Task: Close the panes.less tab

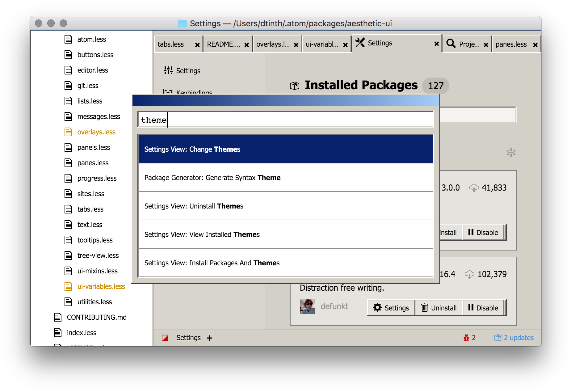Action: pos(535,45)
